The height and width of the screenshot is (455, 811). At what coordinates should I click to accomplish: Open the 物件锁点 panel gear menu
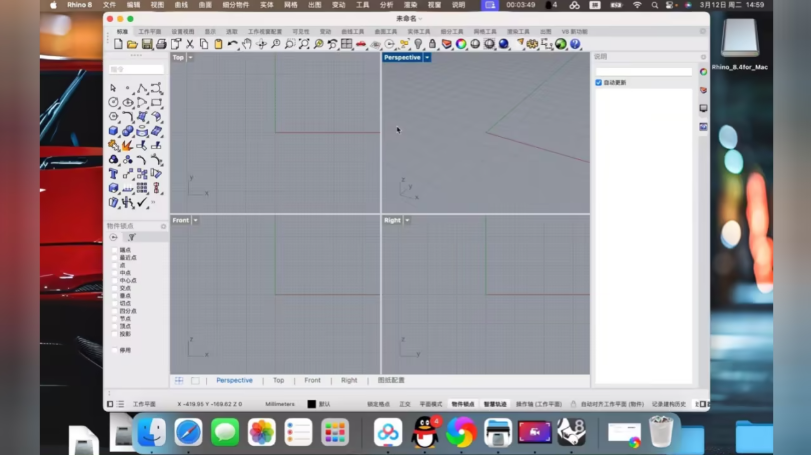pyautogui.click(x=163, y=226)
